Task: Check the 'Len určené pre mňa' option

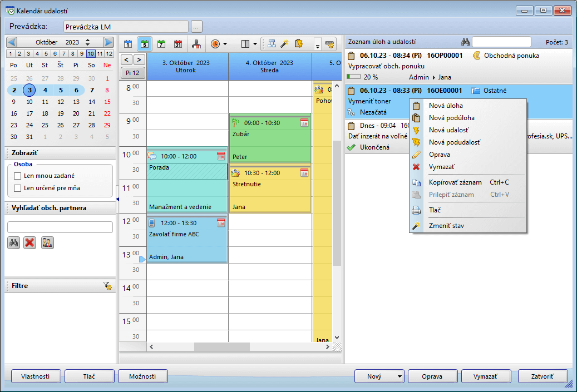Action: click(17, 188)
